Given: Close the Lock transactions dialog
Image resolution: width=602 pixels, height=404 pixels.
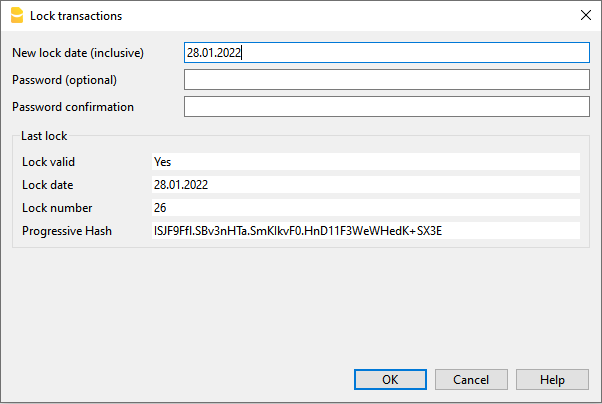Looking at the screenshot, I should coord(585,16).
